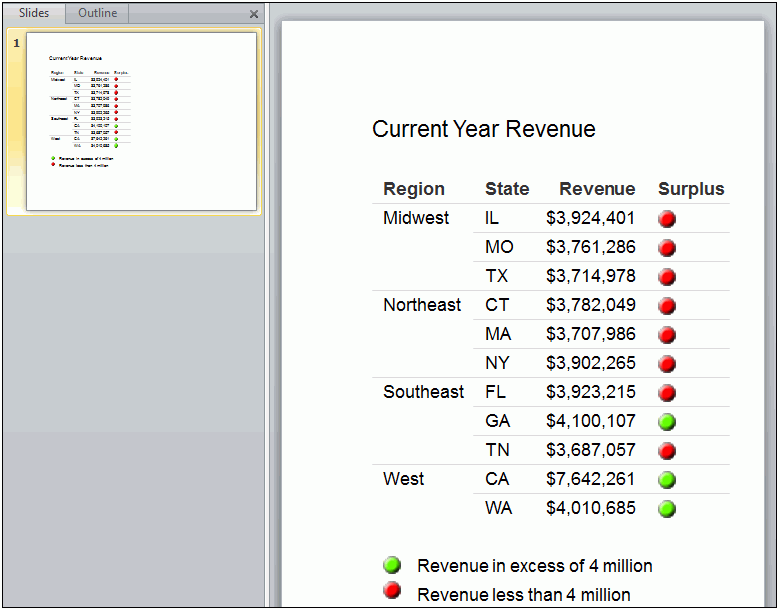
Task: Switch to the Outline tab
Action: [x=97, y=13]
